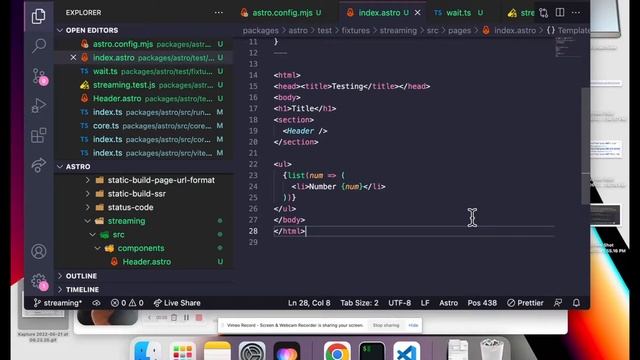Open Header.astro from Open Editors
The width and height of the screenshot is (640, 360).
[x=117, y=98]
